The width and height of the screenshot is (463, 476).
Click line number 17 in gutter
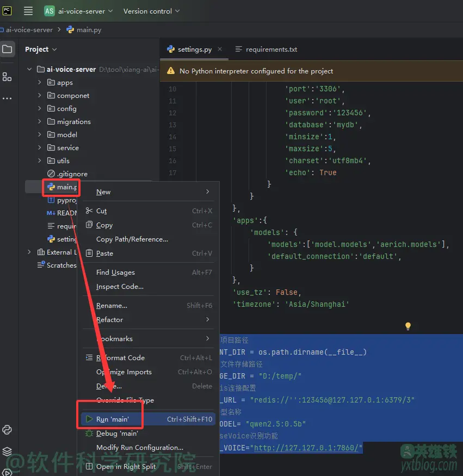click(x=172, y=173)
